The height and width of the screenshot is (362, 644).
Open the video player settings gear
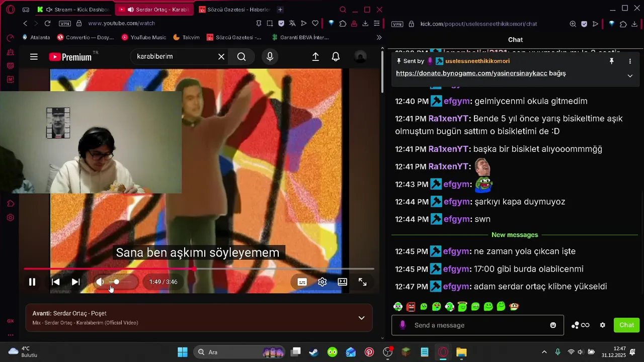[x=323, y=282]
